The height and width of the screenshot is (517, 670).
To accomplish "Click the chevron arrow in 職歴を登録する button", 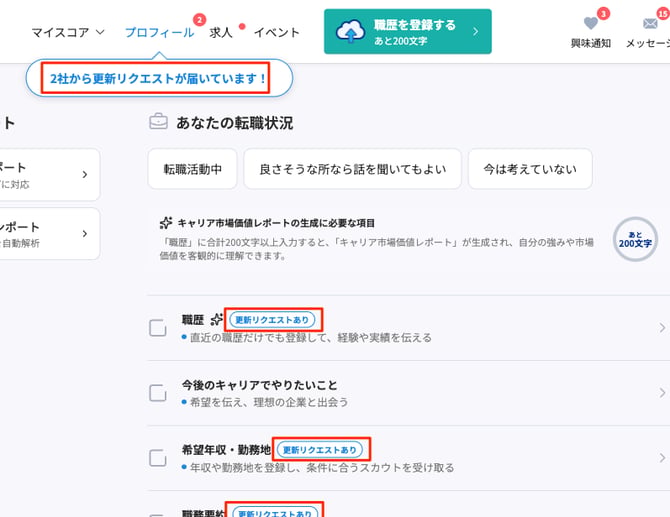I will click(x=476, y=31).
